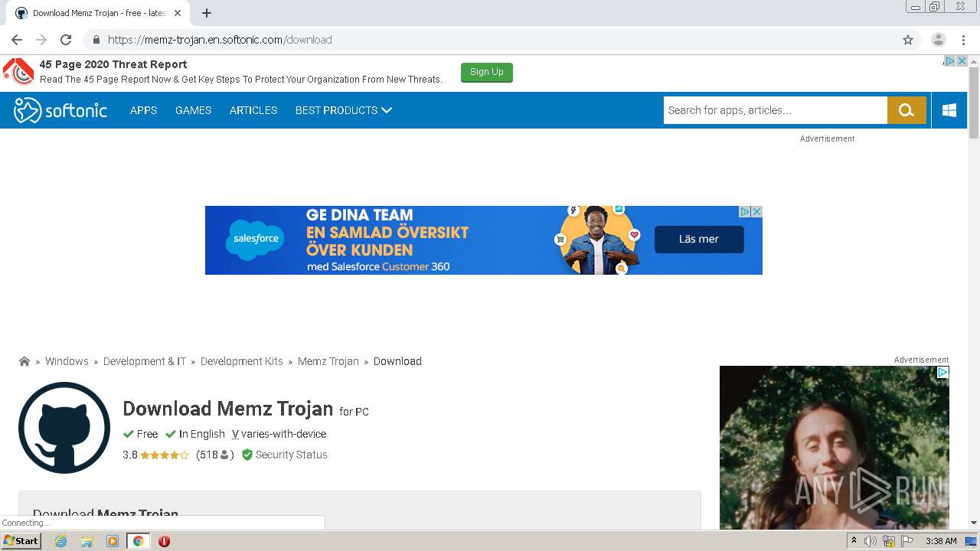Open the media player taskbar icon
Image resolution: width=980 pixels, height=551 pixels.
coord(113,541)
